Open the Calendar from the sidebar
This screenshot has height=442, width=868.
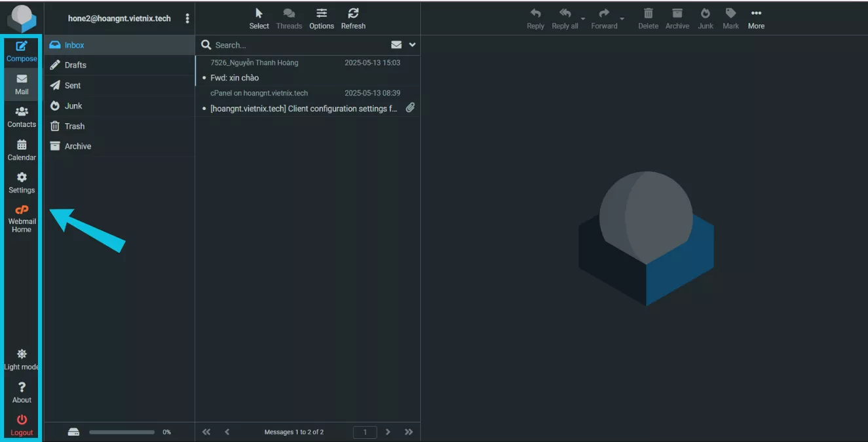point(22,149)
